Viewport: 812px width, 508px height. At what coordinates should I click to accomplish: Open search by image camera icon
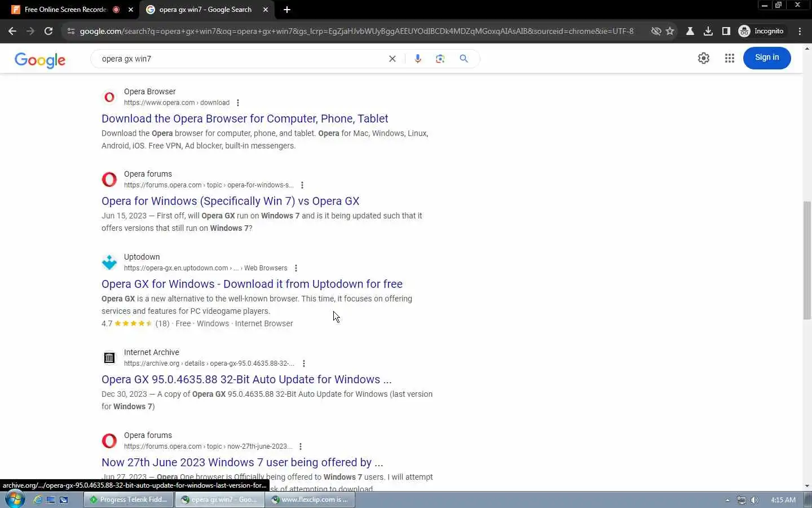[x=440, y=59]
